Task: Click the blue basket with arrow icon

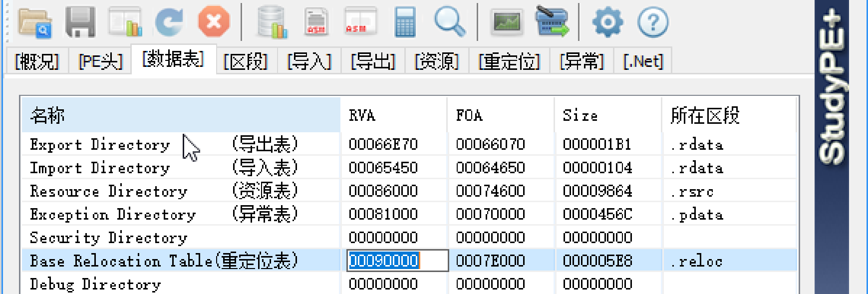Action: (x=552, y=21)
